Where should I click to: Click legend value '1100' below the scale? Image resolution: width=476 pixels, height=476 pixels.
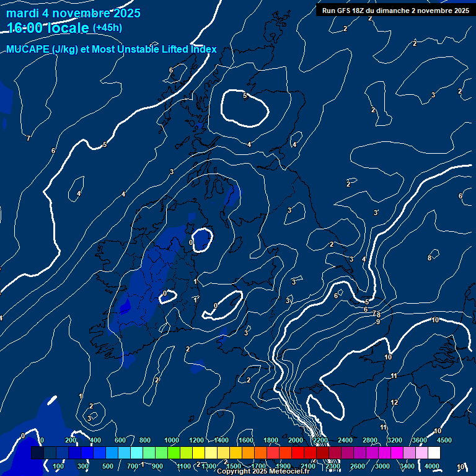pos(184,466)
